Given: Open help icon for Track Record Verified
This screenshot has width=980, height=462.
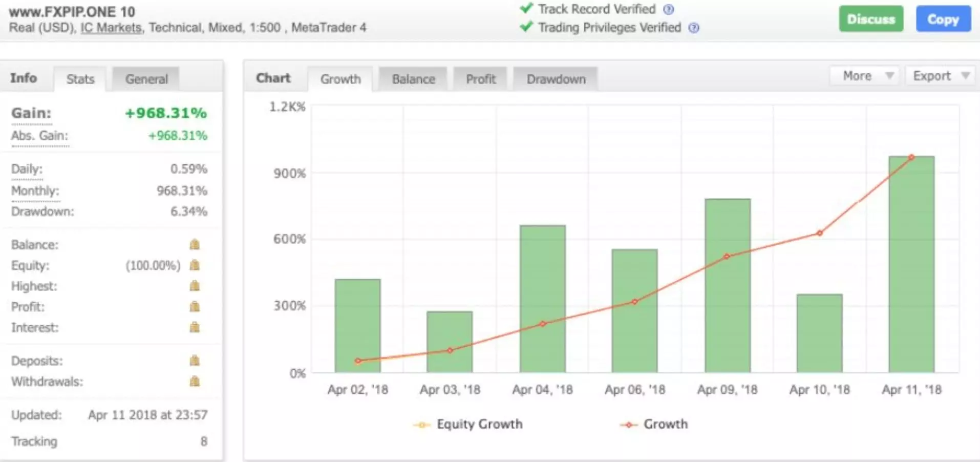Looking at the screenshot, I should click(x=668, y=9).
